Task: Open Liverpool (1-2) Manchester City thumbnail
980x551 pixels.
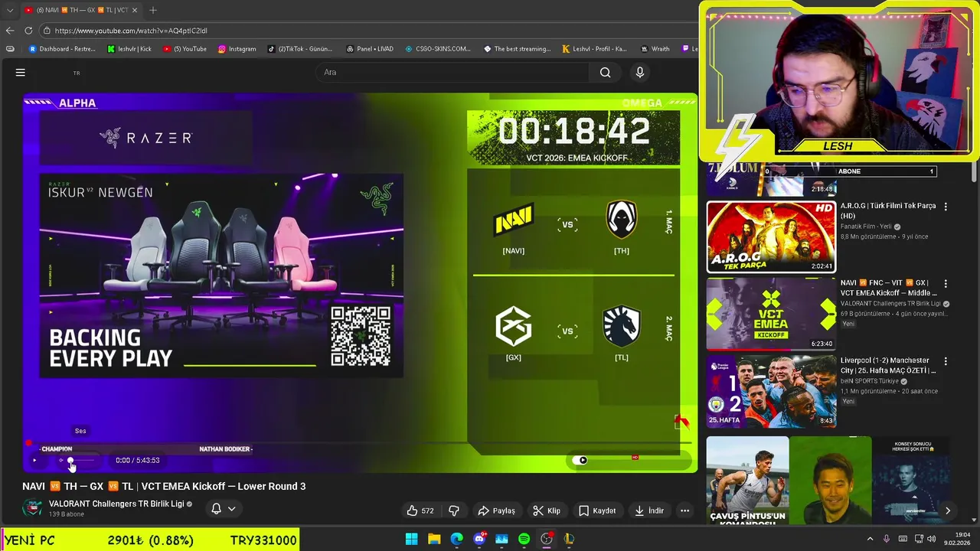Action: point(771,391)
